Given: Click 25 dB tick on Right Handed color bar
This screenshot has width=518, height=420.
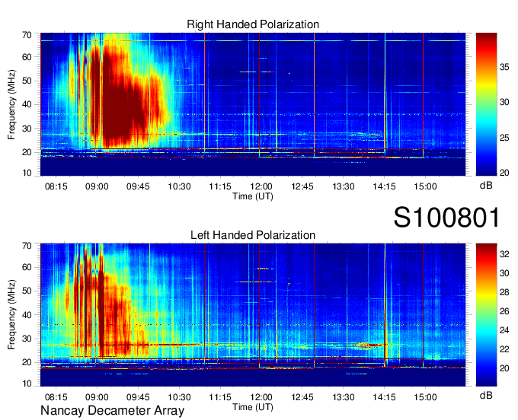Looking at the screenshot, I should click(504, 137).
